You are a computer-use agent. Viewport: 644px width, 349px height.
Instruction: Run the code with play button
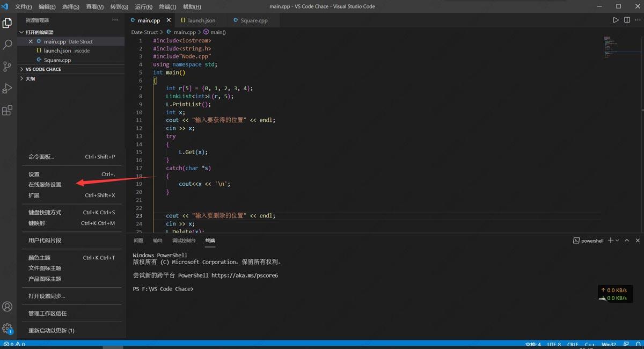click(616, 20)
